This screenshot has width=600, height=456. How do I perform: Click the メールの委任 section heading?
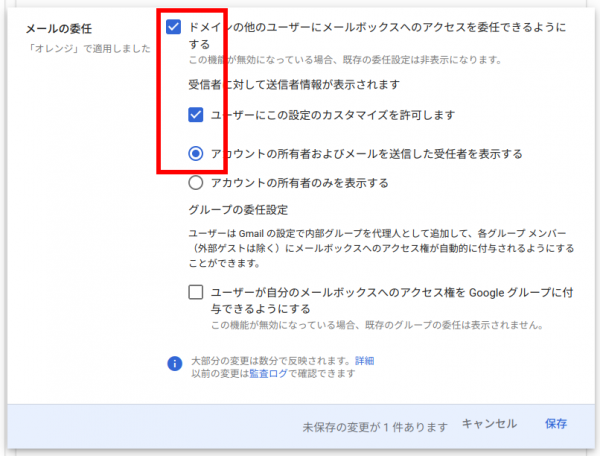(61, 28)
